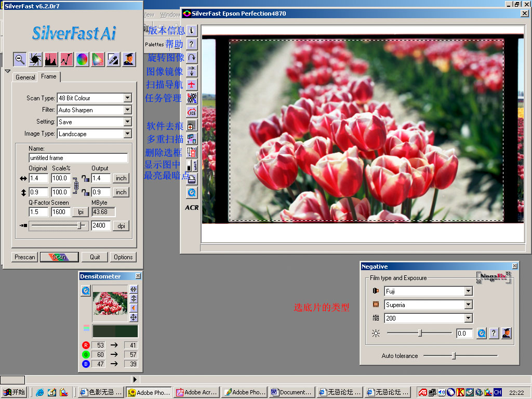Click the Options button

(x=123, y=257)
